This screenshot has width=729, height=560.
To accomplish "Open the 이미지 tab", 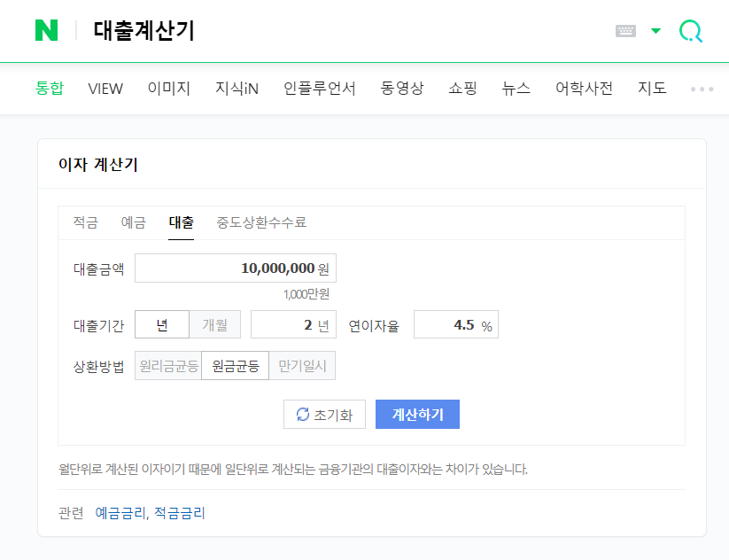I will (x=169, y=88).
